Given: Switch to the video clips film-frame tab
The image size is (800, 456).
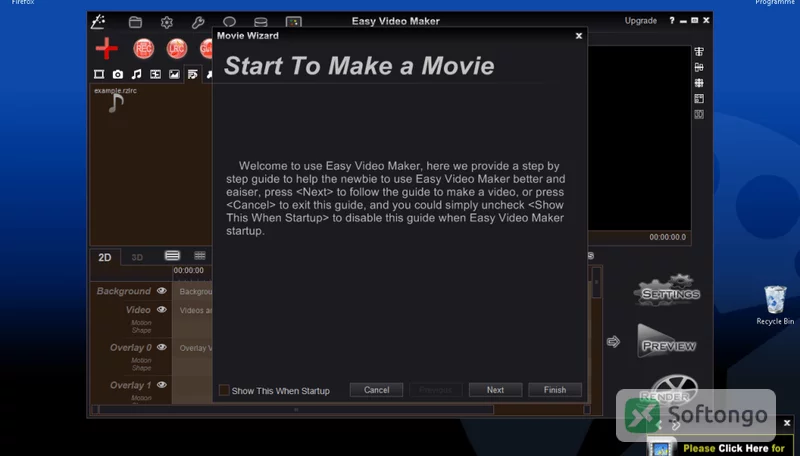Looking at the screenshot, I should coord(99,74).
